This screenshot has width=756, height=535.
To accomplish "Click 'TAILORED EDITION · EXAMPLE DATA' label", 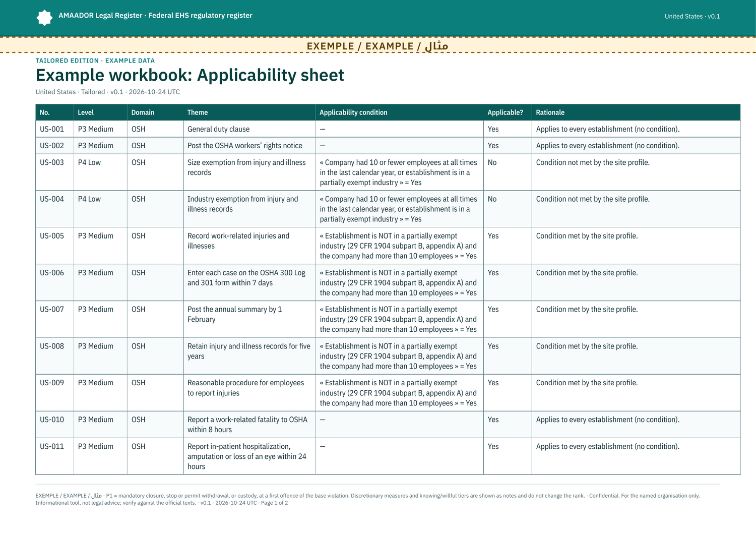I will (x=95, y=61).
